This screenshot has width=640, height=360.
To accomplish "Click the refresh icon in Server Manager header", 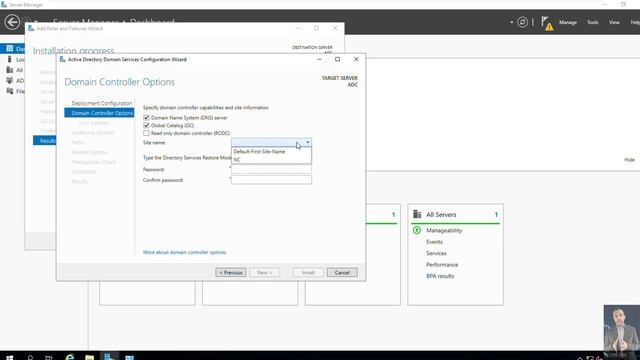I will point(522,22).
